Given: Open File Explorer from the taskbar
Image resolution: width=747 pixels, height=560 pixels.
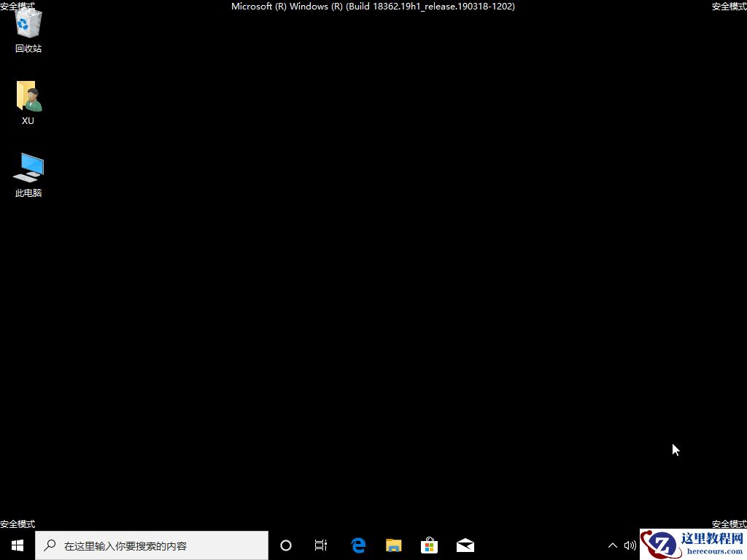Looking at the screenshot, I should 393,545.
